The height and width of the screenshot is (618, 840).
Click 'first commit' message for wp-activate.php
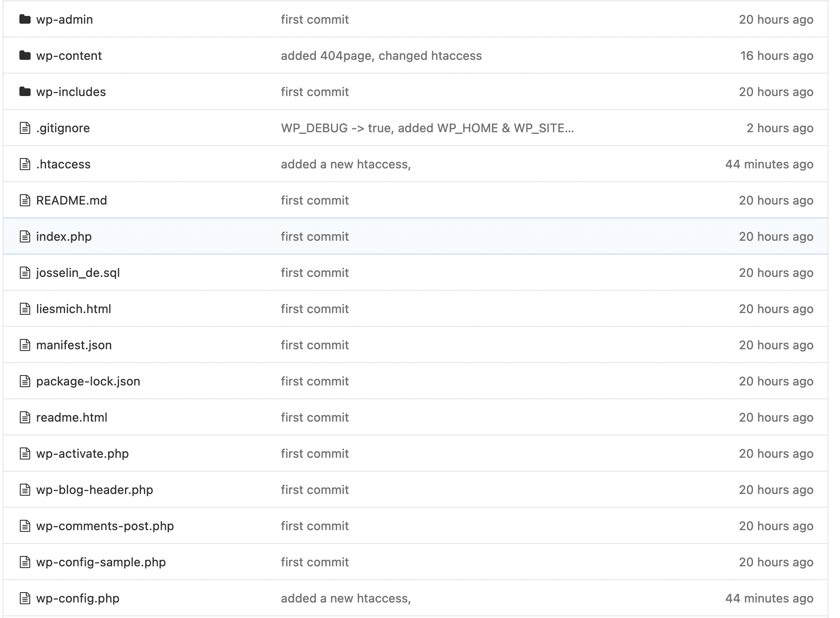(x=315, y=454)
